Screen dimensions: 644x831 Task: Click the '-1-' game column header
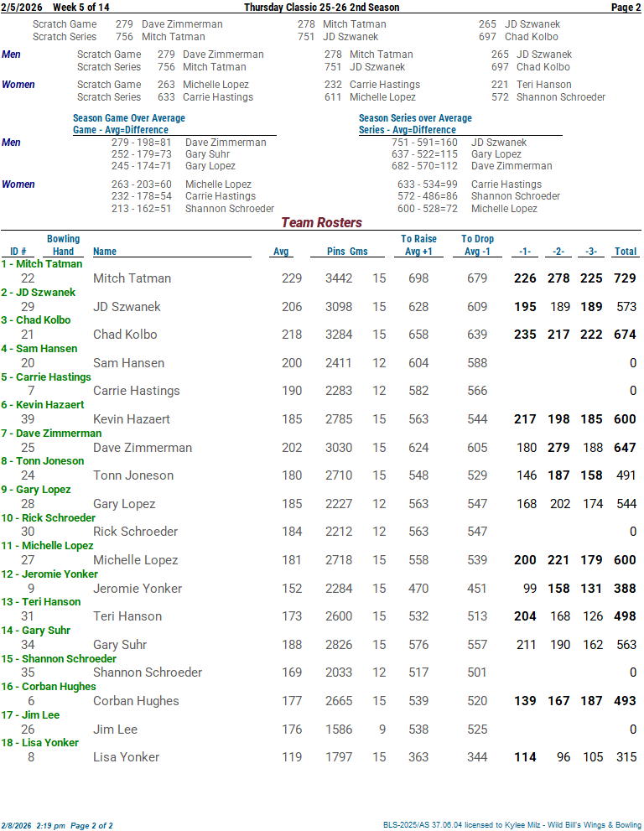pos(525,252)
